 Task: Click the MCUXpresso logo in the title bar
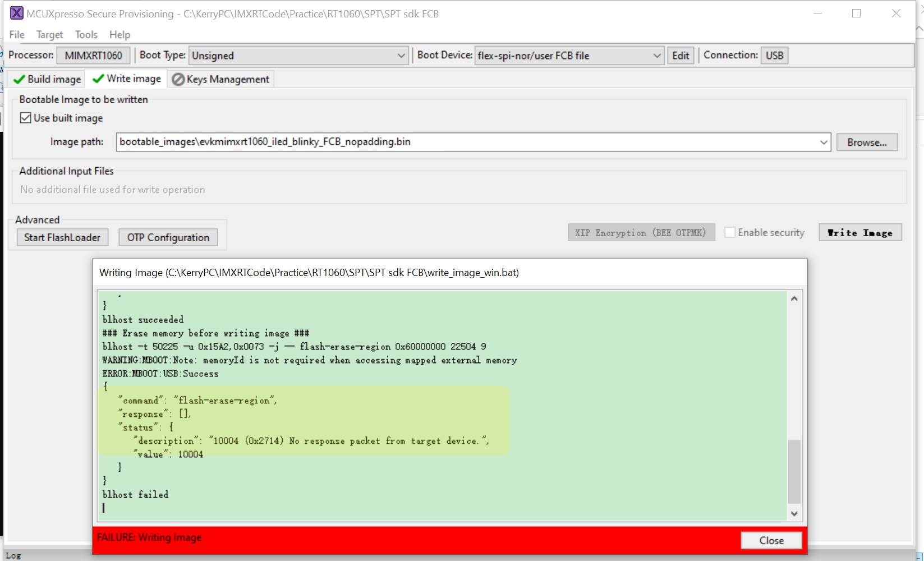16,13
